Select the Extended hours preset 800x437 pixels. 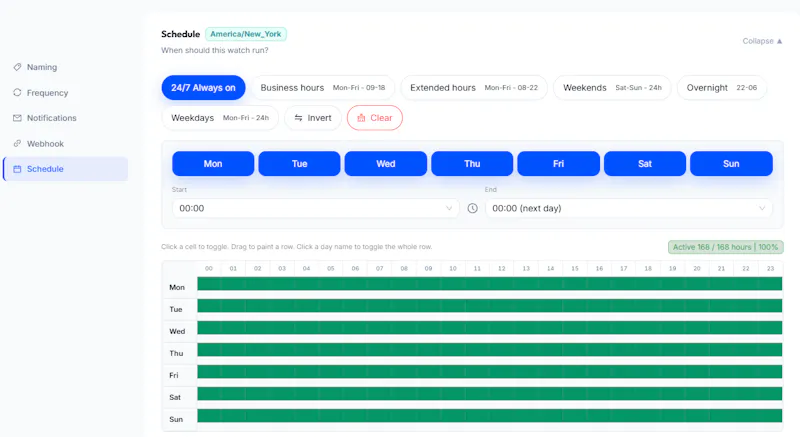474,88
